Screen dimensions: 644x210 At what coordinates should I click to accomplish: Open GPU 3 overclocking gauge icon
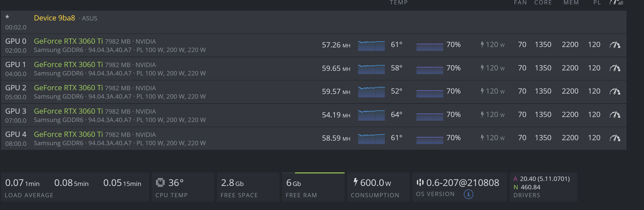pos(615,115)
